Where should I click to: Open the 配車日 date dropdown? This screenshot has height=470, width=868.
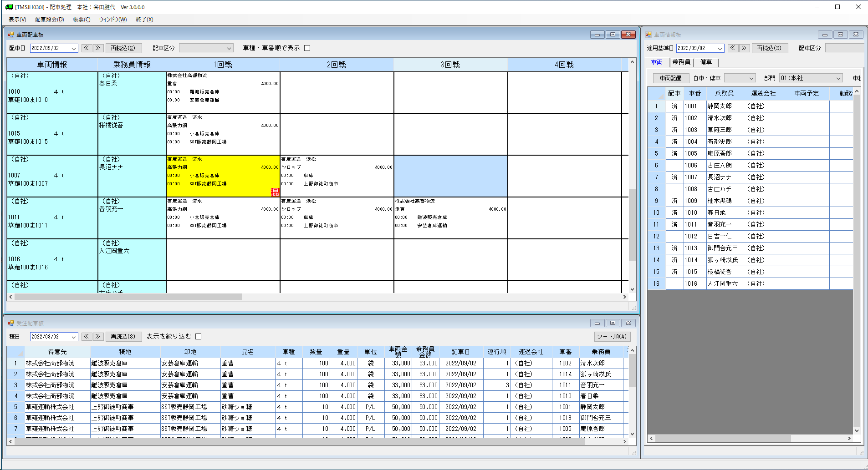(x=73, y=48)
